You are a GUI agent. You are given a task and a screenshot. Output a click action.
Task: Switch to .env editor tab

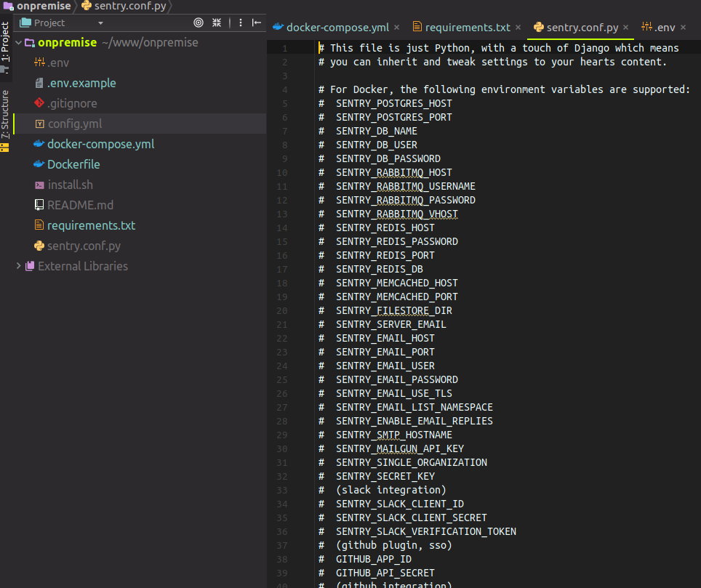pos(665,28)
